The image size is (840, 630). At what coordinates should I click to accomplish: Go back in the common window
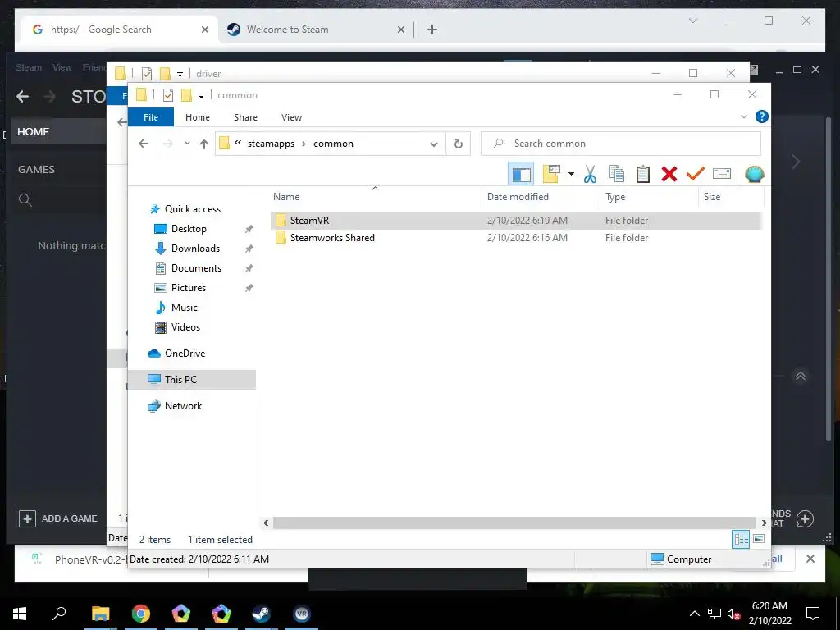pos(144,144)
